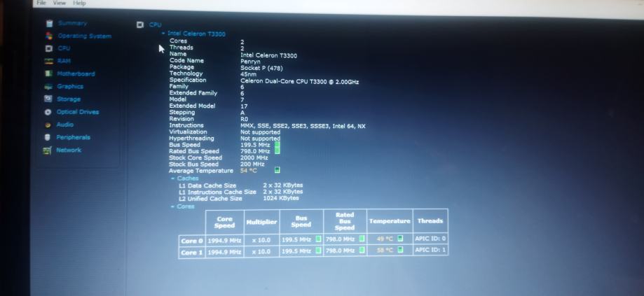Open the File menu
The image size is (644, 296).
tap(41, 3)
